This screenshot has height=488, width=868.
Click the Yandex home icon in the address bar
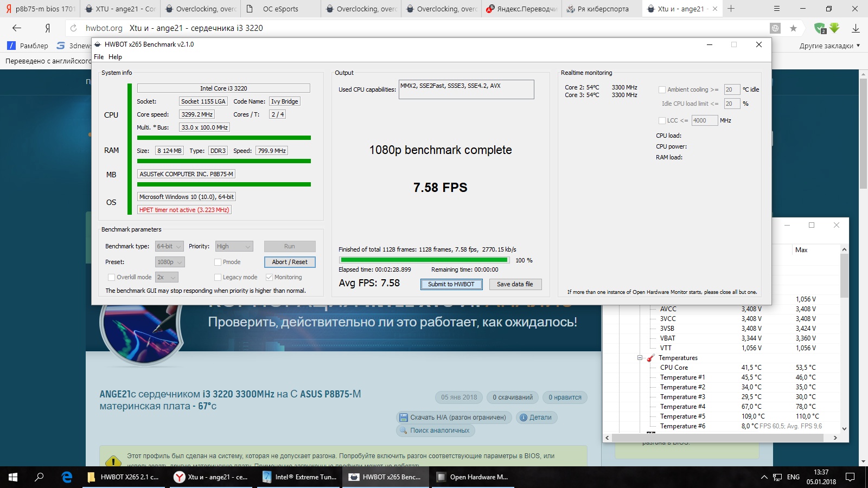tap(48, 28)
